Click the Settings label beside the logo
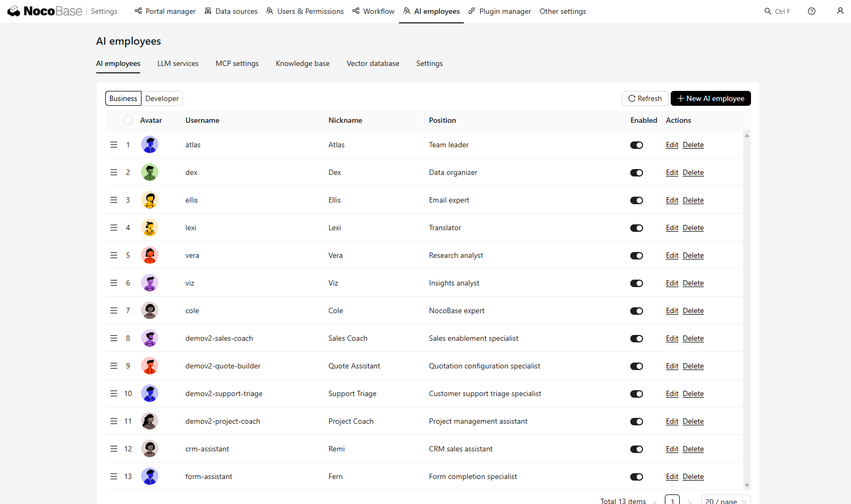Viewport: 851px width, 504px height. tap(104, 11)
